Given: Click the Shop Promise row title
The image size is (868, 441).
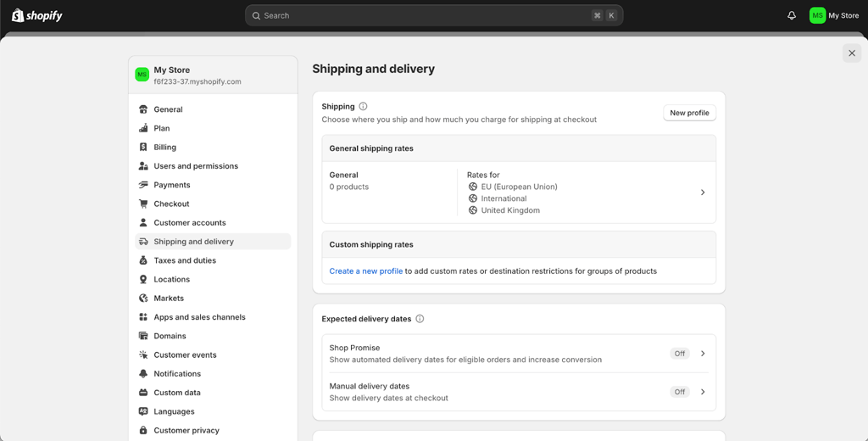Looking at the screenshot, I should [x=354, y=348].
